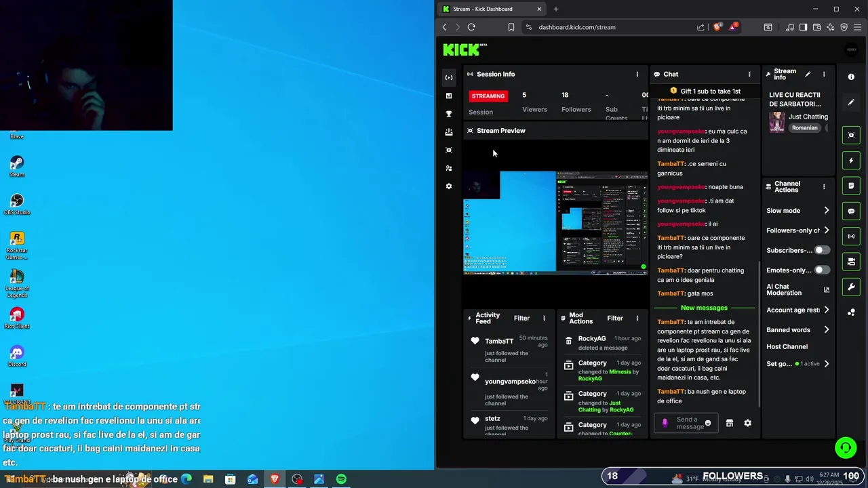Open the Chat panel three-dot menu

[749, 74]
